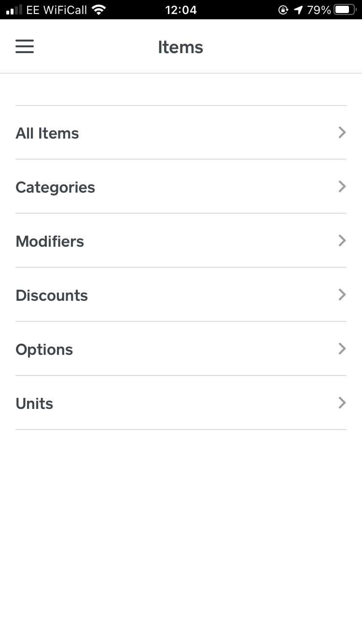This screenshot has width=362, height=644.
Task: Go to the Modifiers section
Action: pyautogui.click(x=181, y=241)
